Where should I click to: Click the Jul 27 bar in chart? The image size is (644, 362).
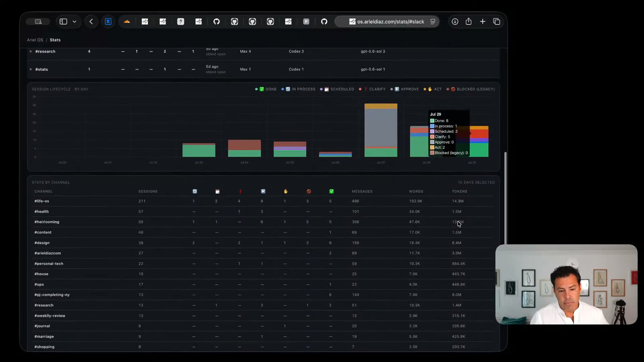tap(381, 130)
